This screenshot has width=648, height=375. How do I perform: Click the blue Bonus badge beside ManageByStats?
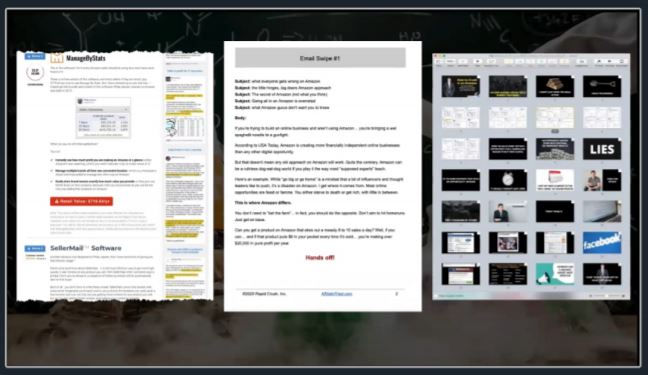pos(35,56)
